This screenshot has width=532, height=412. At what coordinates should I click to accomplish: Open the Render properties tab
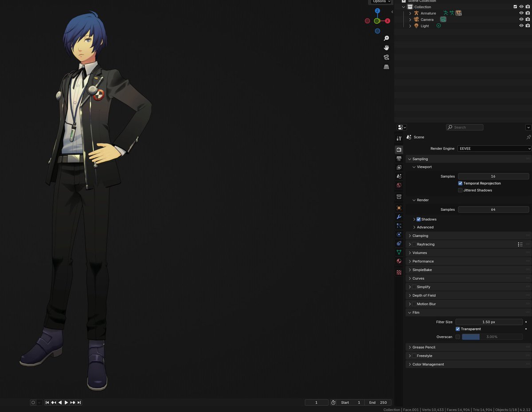(399, 149)
